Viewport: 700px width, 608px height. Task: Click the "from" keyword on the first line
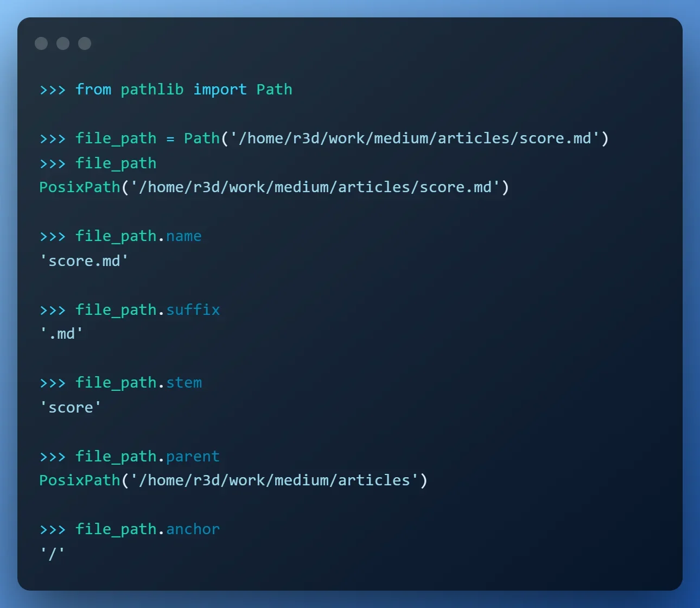(x=93, y=90)
